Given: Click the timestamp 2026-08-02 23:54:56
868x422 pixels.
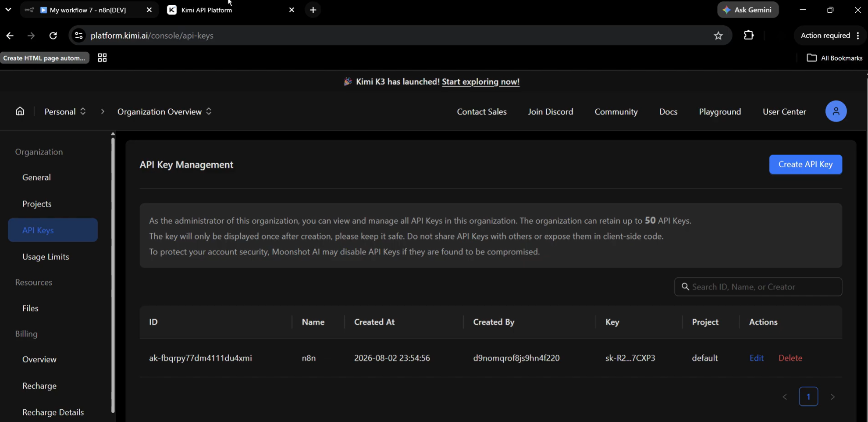Looking at the screenshot, I should pos(392,358).
